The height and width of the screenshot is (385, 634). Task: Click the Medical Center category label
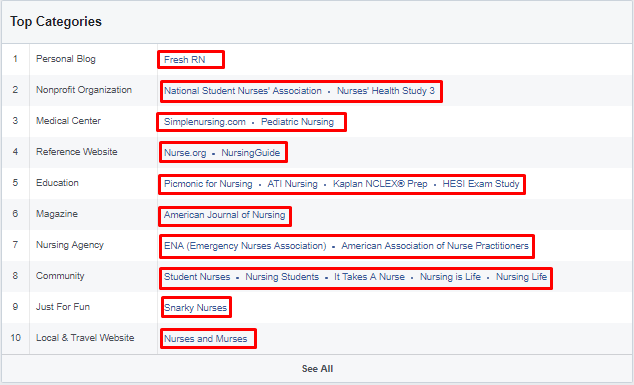68,121
